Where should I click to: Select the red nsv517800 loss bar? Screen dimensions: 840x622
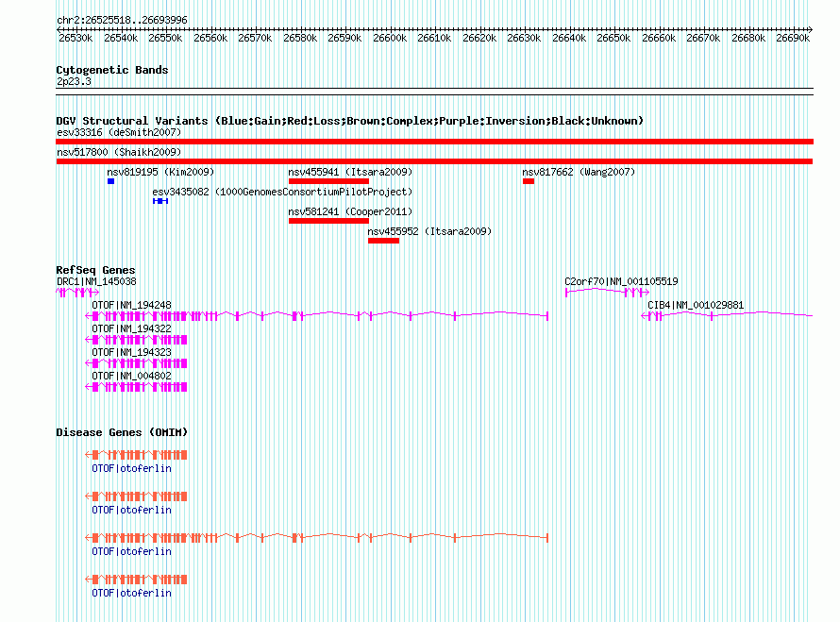click(434, 161)
